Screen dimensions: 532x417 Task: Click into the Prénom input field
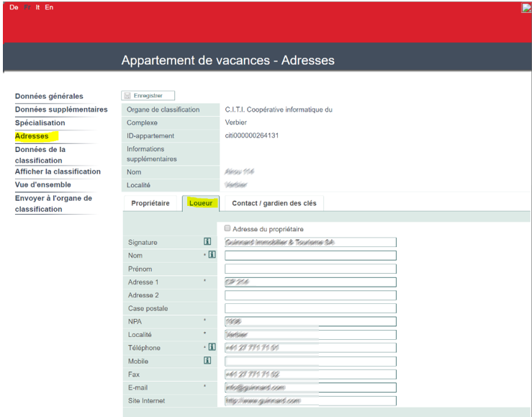tap(310, 269)
